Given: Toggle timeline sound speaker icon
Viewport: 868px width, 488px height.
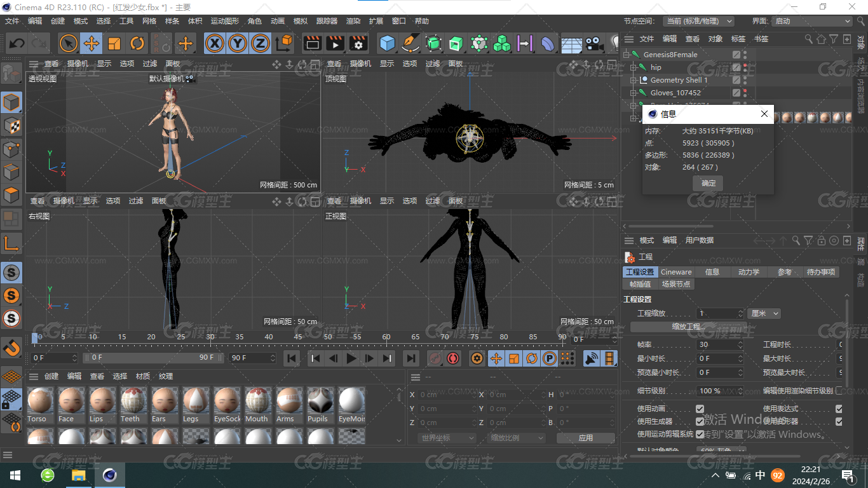Looking at the screenshot, I should [592, 358].
